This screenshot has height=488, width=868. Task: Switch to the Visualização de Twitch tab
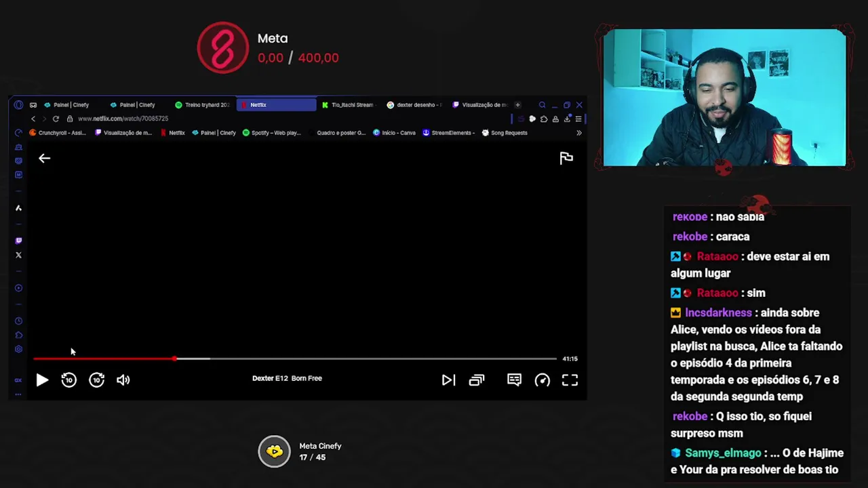coord(480,105)
